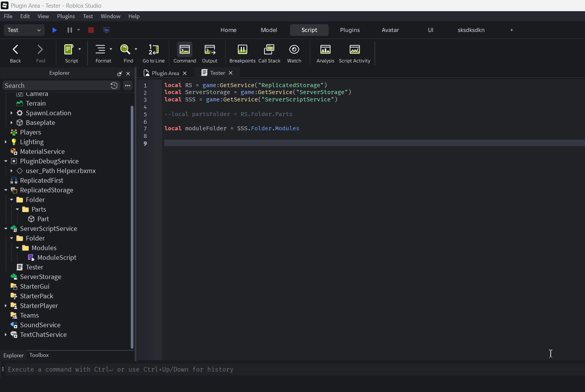Open the Format dropdown arrow
Image resolution: width=585 pixels, height=392 pixels.
click(x=111, y=49)
